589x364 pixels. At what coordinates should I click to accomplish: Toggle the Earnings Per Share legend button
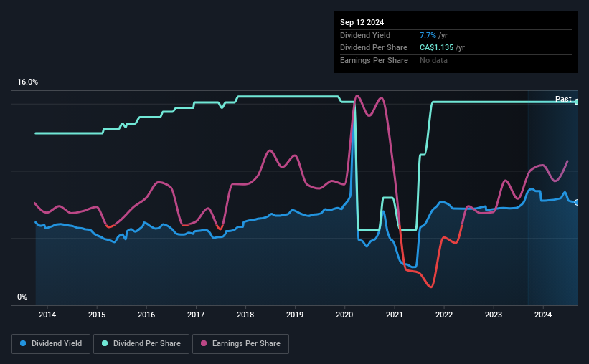240,344
